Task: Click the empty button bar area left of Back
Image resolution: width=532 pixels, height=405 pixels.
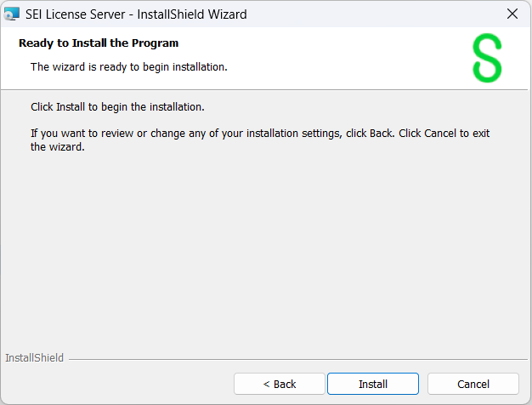Action: coord(119,384)
